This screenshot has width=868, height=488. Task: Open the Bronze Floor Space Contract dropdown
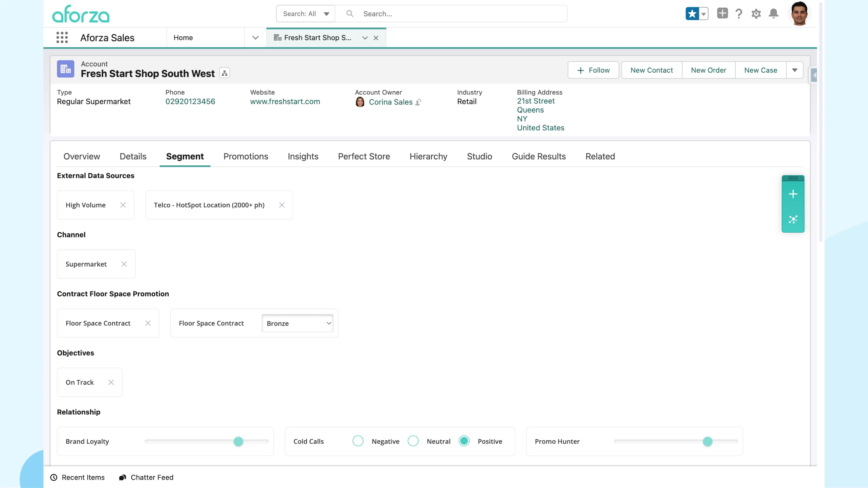click(298, 323)
